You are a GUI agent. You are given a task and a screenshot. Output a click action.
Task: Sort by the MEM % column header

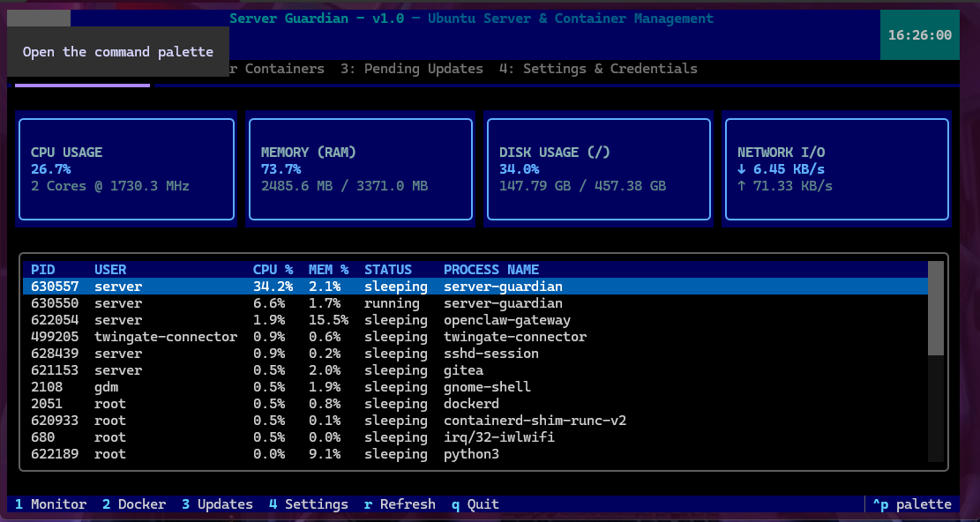pos(329,270)
